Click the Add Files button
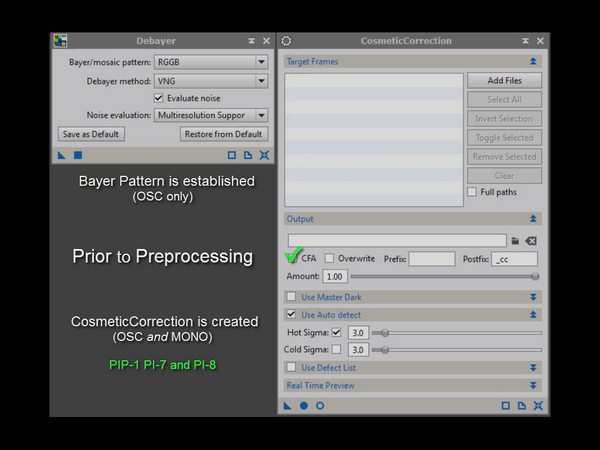Image resolution: width=600 pixels, height=450 pixels. 504,81
